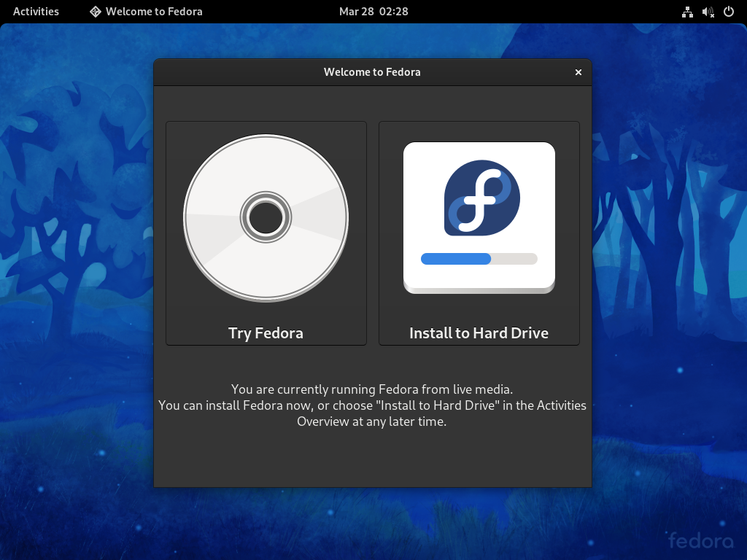Click the Fedora installer logo icon

point(479,197)
